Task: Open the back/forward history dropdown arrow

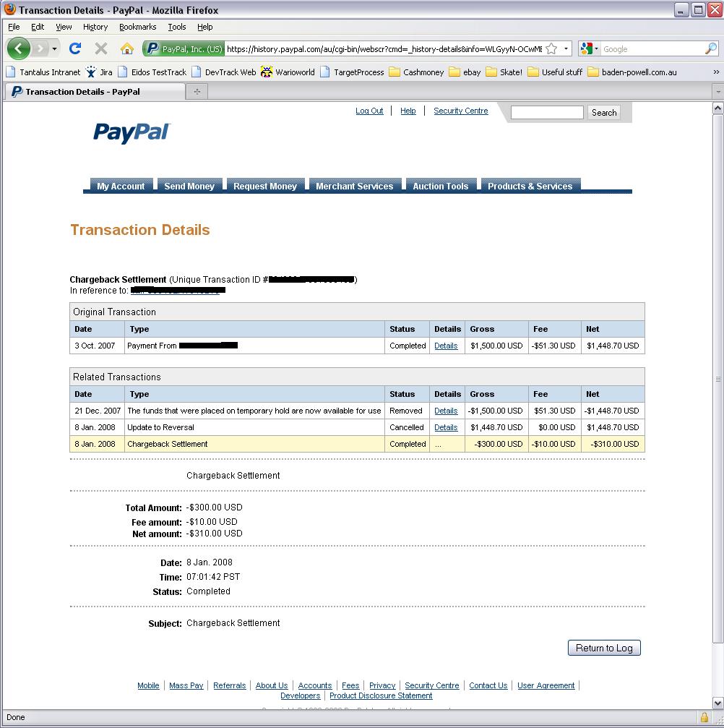Action: 54,48
